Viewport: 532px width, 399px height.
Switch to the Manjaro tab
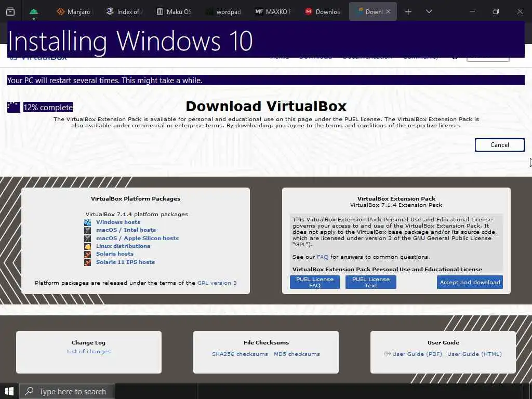coord(74,12)
